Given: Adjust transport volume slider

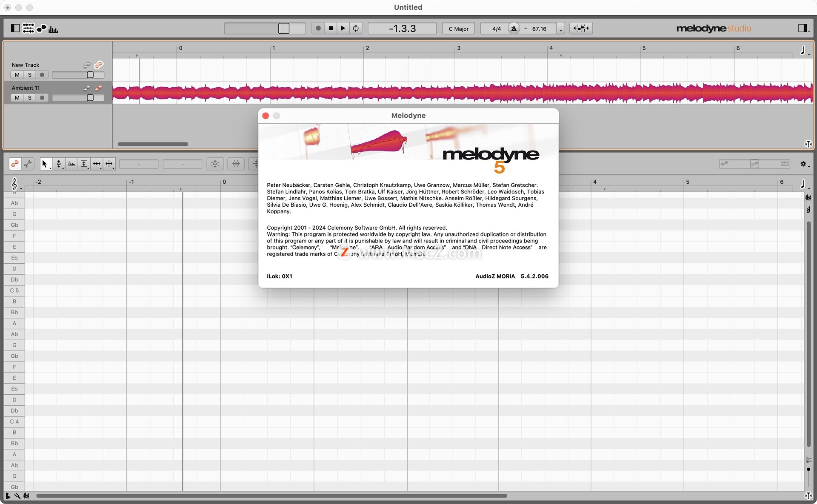Looking at the screenshot, I should pos(265,28).
